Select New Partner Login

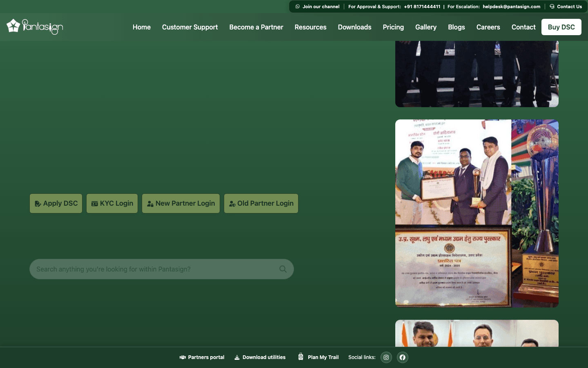coord(181,203)
